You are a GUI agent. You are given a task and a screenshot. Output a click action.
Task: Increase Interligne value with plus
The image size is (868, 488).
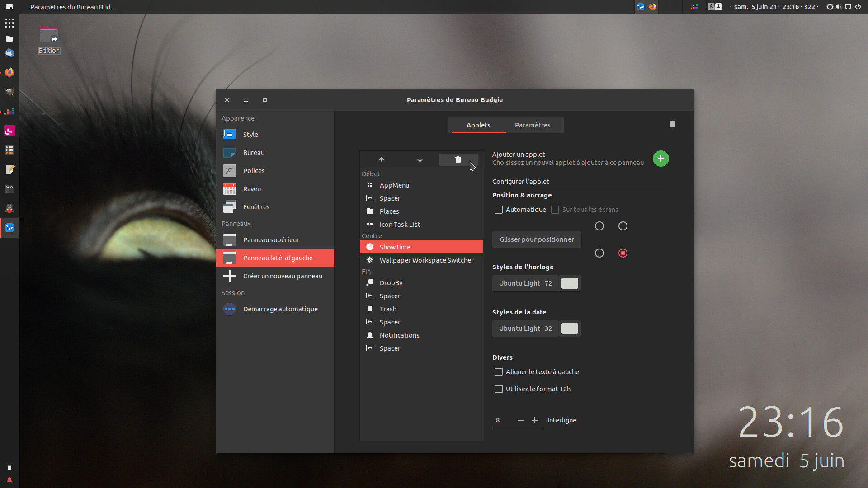point(535,420)
